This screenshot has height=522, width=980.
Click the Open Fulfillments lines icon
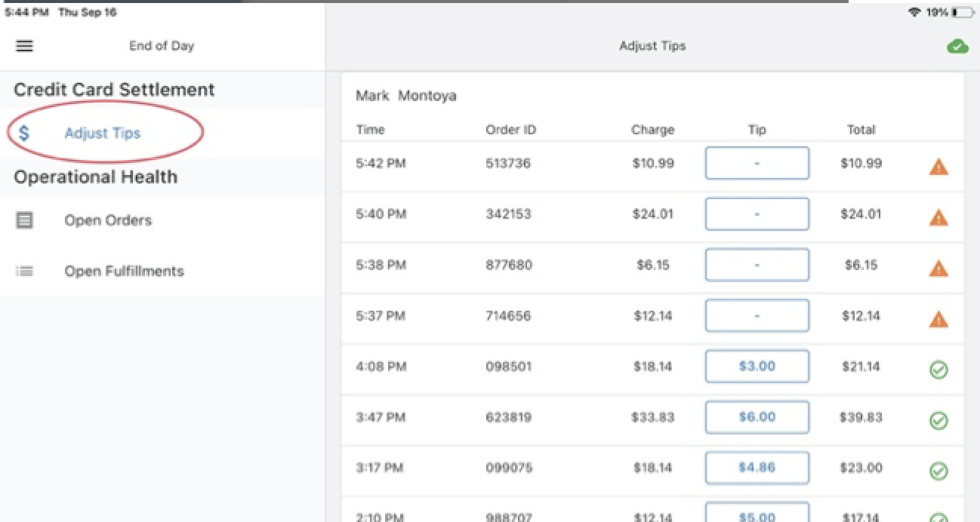pyautogui.click(x=24, y=271)
